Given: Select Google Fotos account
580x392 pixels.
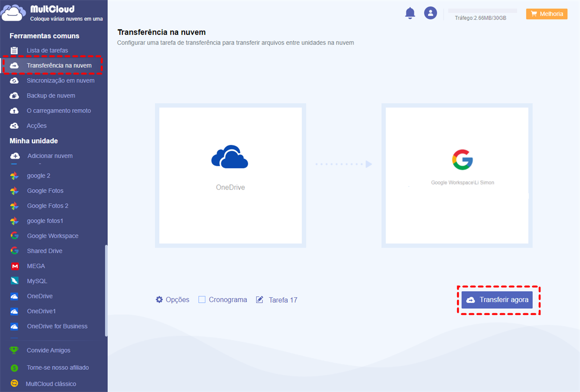Looking at the screenshot, I should pyautogui.click(x=45, y=191).
